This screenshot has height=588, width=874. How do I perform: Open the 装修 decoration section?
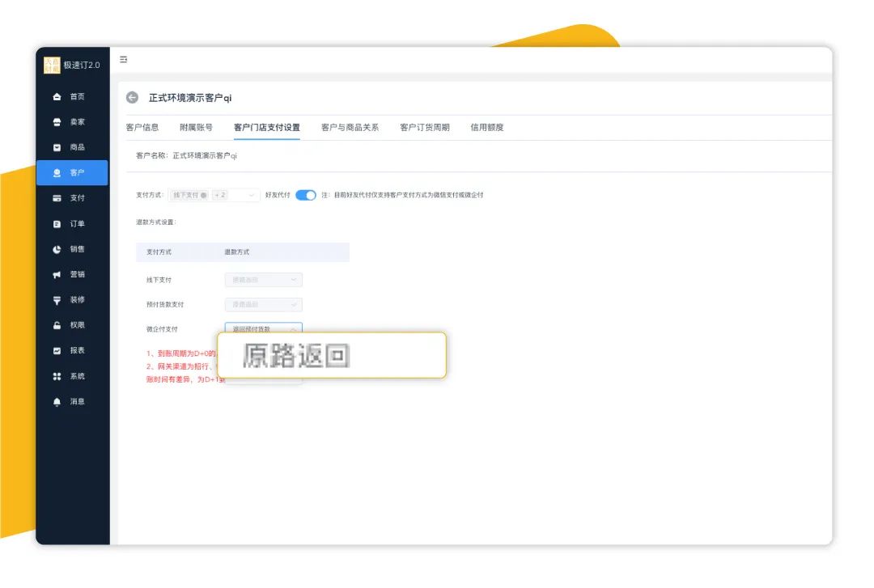pos(72,300)
